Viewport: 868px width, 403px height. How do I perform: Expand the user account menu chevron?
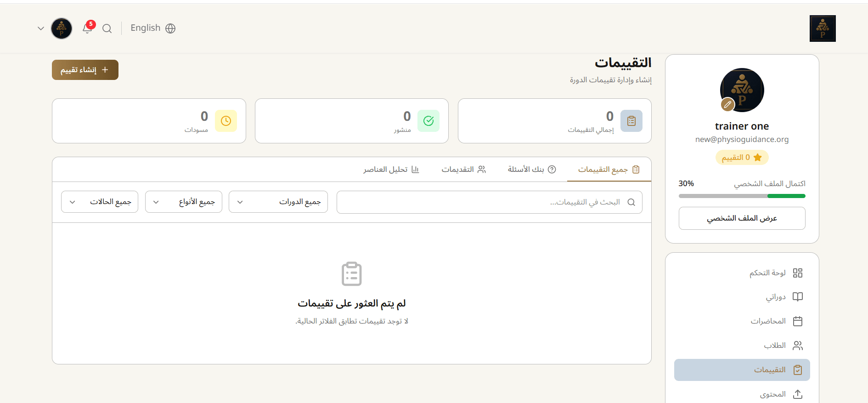pyautogui.click(x=41, y=28)
